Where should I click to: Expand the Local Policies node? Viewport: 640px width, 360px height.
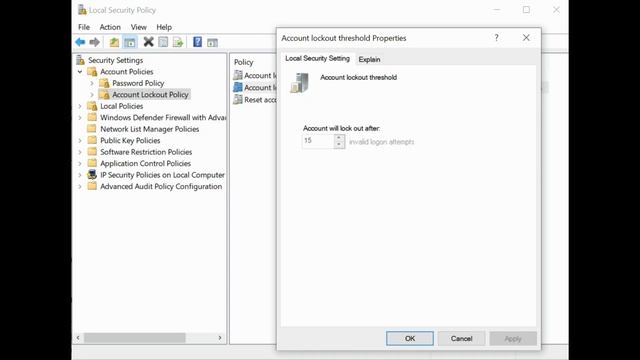click(x=80, y=106)
